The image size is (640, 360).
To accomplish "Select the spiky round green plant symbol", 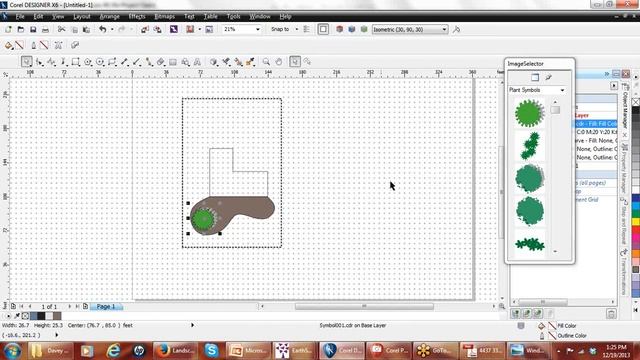I will coord(529,113).
